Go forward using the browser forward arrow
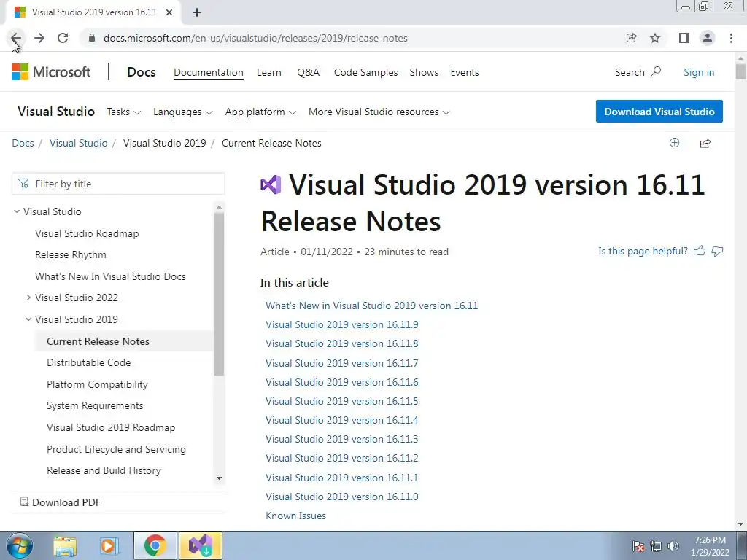 [39, 38]
